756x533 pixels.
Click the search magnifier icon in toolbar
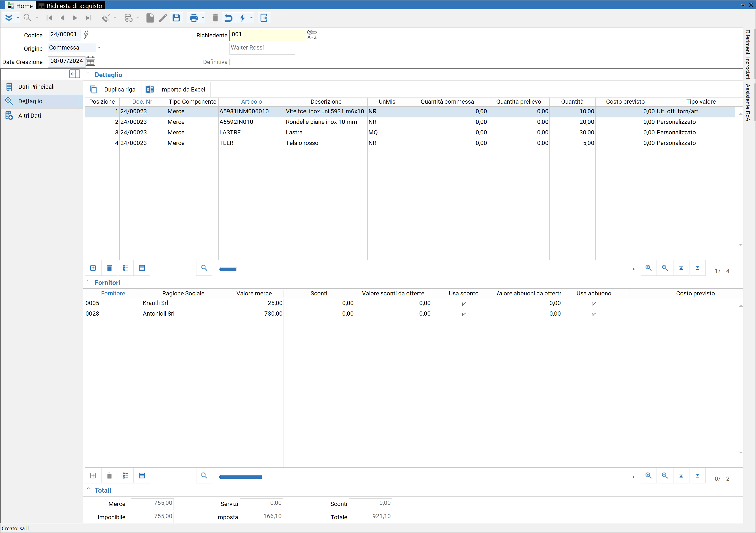[28, 18]
